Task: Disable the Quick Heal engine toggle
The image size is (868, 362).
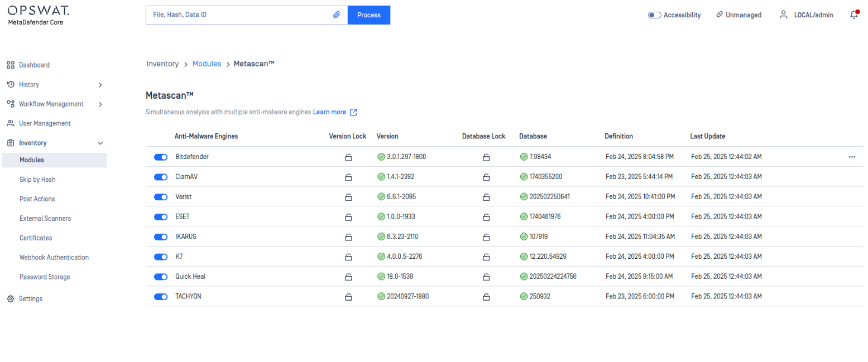Action: [x=161, y=277]
